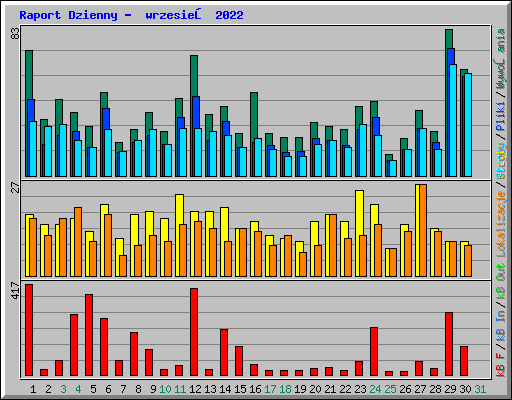Click the orange sites bar for day 4

[78, 242]
